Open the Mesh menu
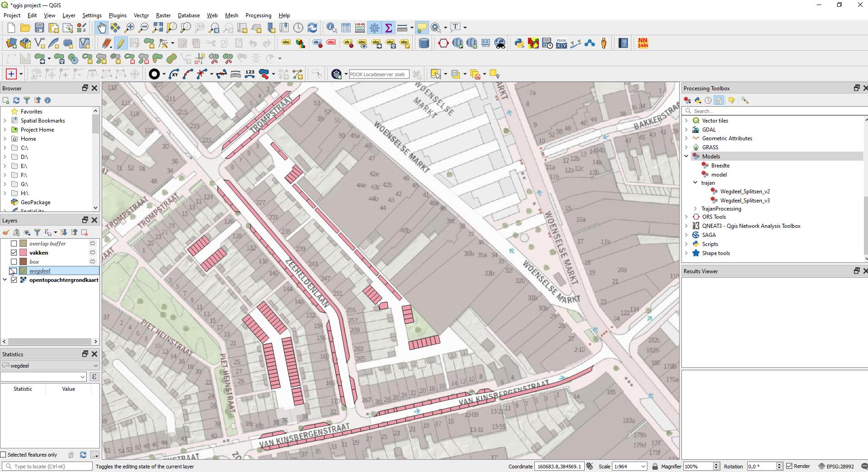This screenshot has width=868, height=472. tap(232, 15)
